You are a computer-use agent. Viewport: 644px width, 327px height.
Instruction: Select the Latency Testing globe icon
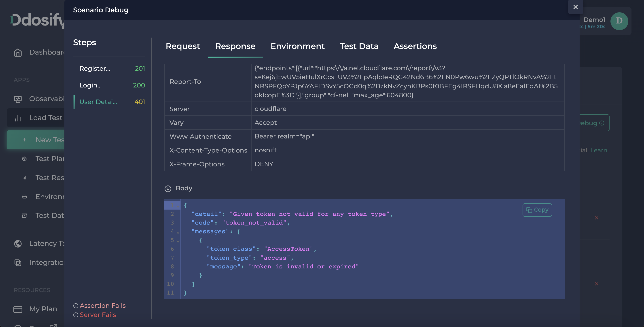tap(18, 244)
